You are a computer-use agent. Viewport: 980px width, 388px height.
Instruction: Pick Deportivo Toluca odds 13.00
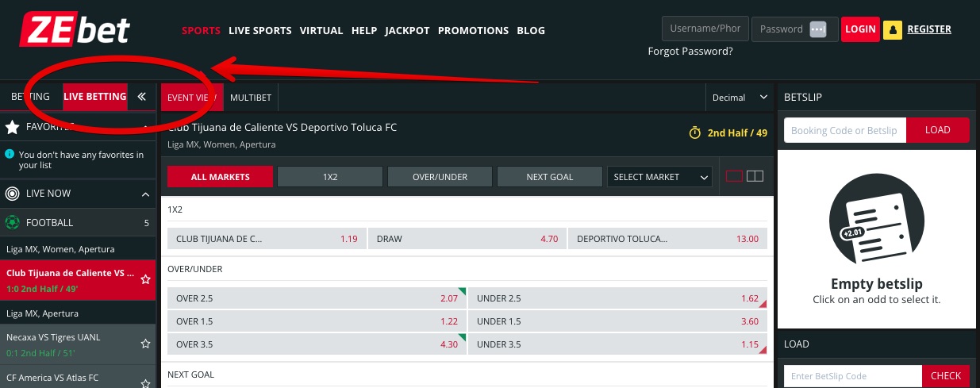click(x=667, y=239)
